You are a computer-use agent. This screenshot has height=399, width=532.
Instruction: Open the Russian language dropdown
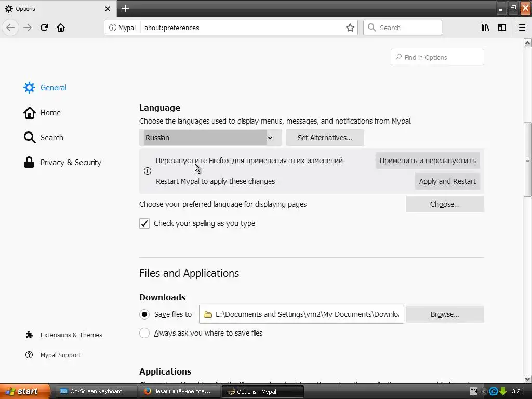click(210, 138)
